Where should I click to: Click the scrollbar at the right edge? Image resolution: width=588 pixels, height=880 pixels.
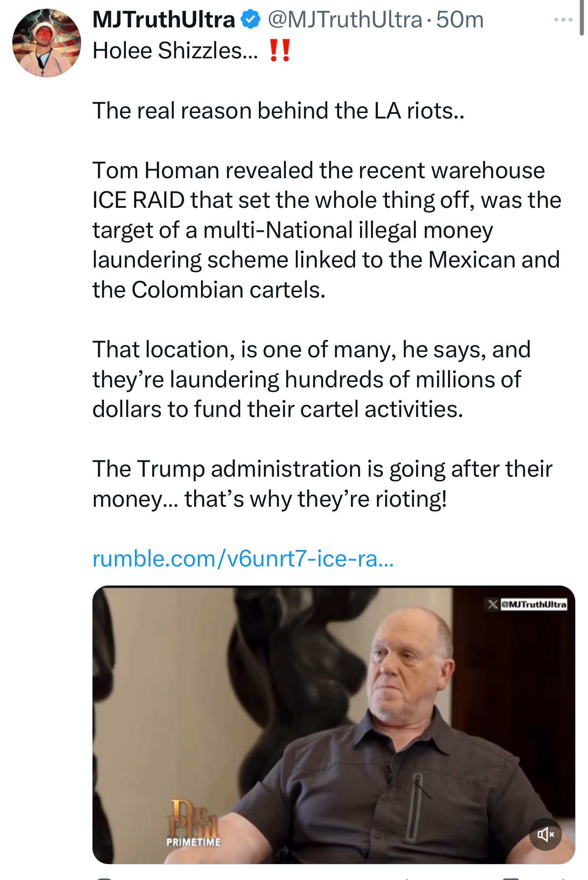(x=582, y=18)
